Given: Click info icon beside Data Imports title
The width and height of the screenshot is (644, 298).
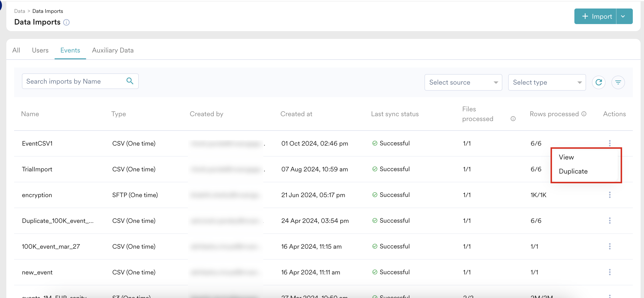Looking at the screenshot, I should tap(66, 22).
